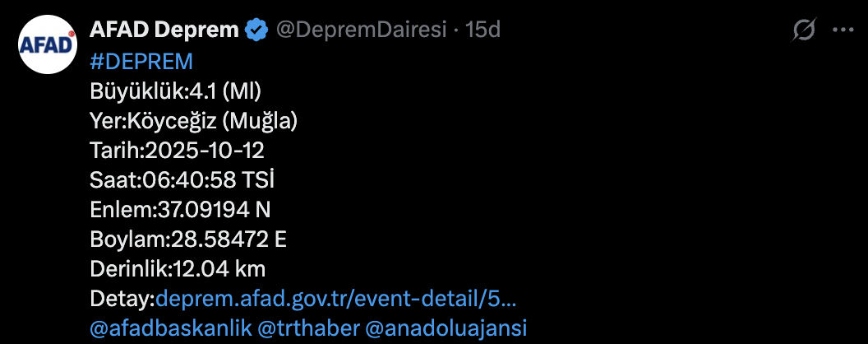The height and width of the screenshot is (344, 868).
Task: Open the Grok explain-post icon
Action: point(803,31)
